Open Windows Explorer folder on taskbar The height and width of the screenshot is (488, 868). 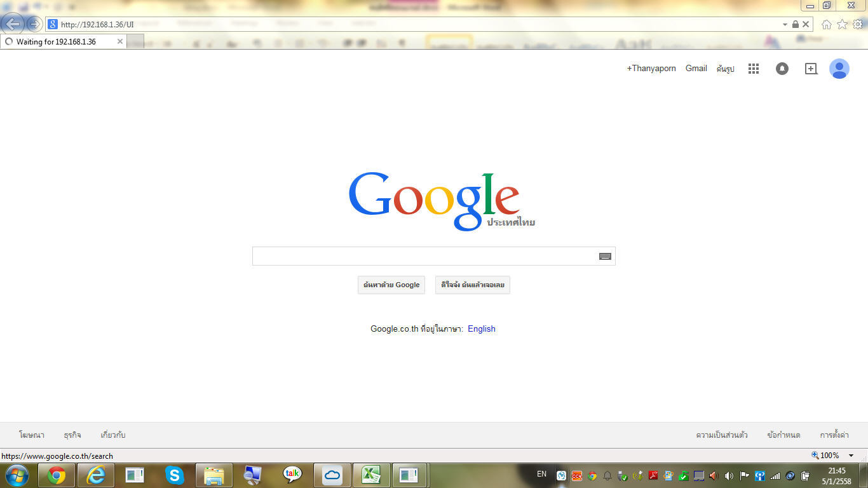coord(214,475)
